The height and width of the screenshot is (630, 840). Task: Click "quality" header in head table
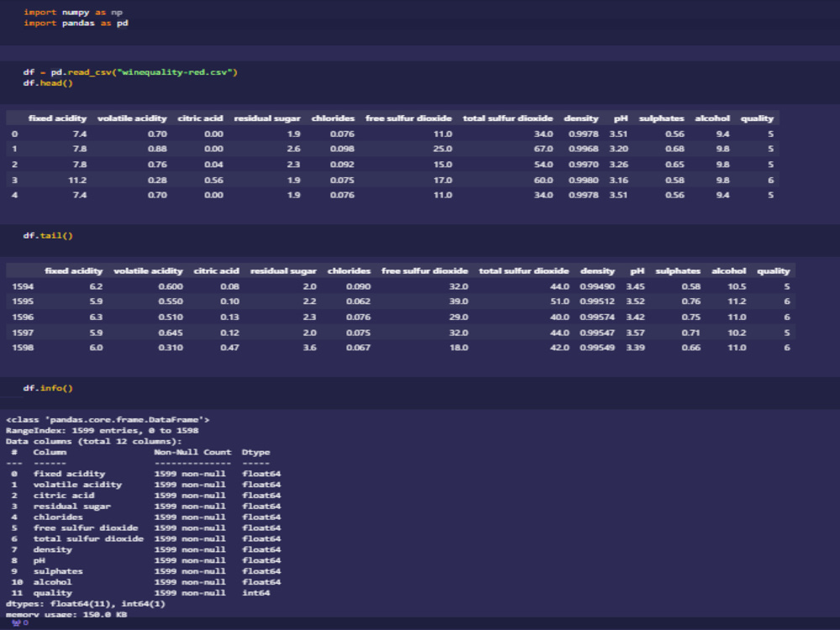point(757,118)
